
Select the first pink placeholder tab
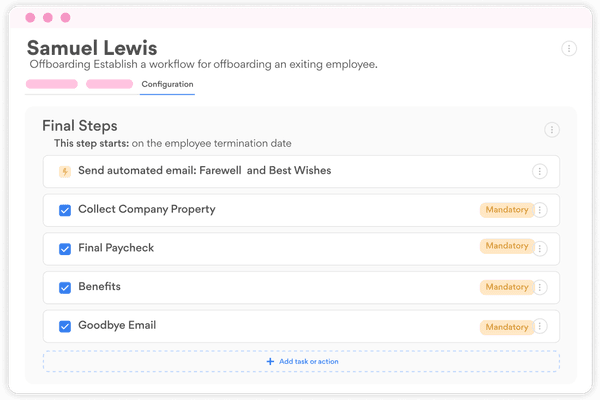[x=52, y=84]
